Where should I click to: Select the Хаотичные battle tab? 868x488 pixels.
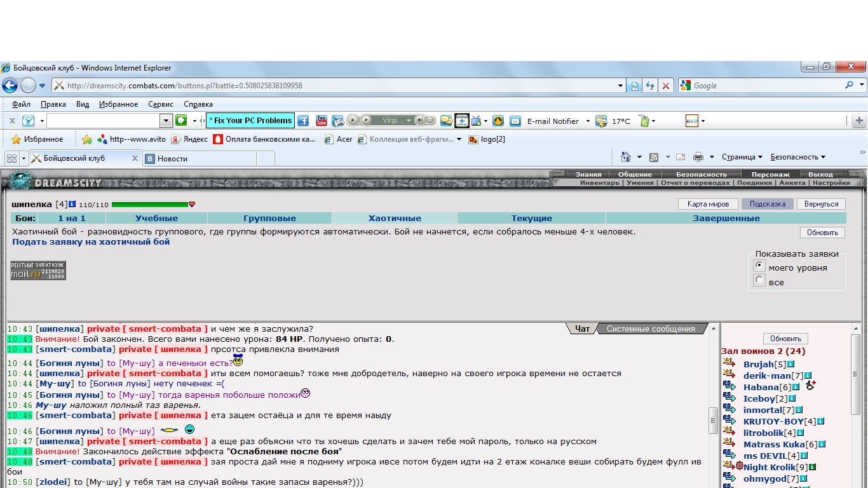[x=395, y=218]
